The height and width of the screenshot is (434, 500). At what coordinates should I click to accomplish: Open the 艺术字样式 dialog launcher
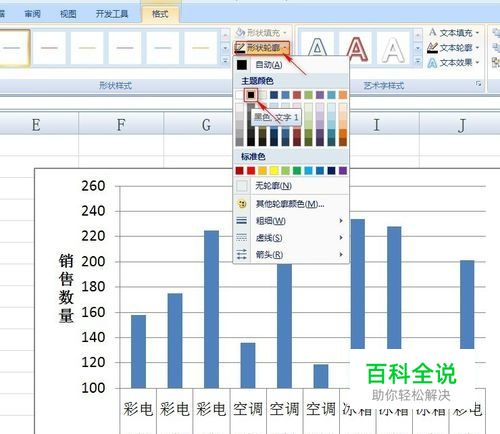[478, 84]
